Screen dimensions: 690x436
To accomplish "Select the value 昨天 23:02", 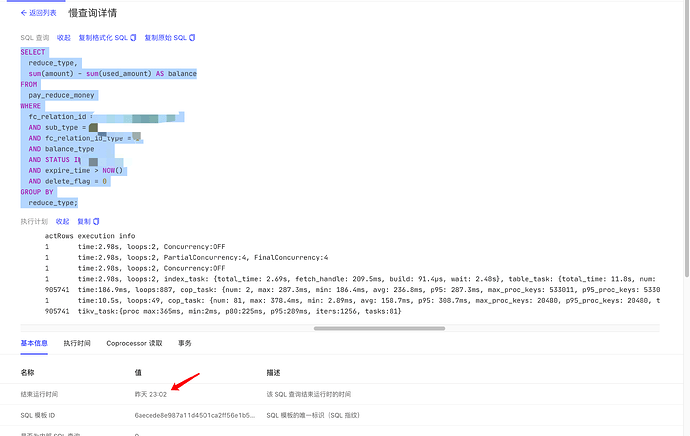I will (150, 394).
